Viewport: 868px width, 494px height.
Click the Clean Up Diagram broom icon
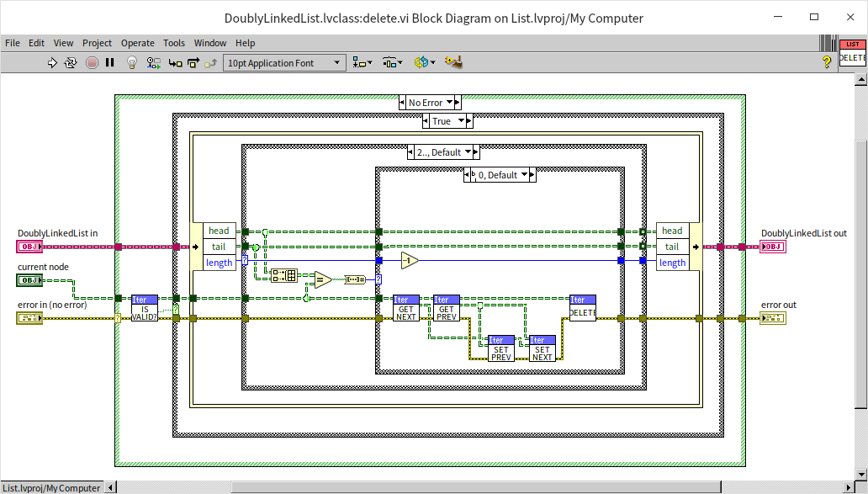pyautogui.click(x=454, y=62)
